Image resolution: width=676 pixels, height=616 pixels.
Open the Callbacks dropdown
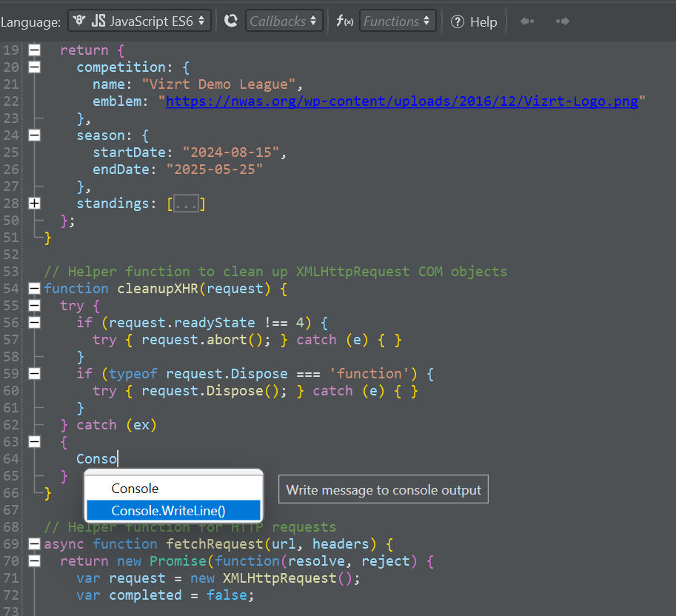284,21
